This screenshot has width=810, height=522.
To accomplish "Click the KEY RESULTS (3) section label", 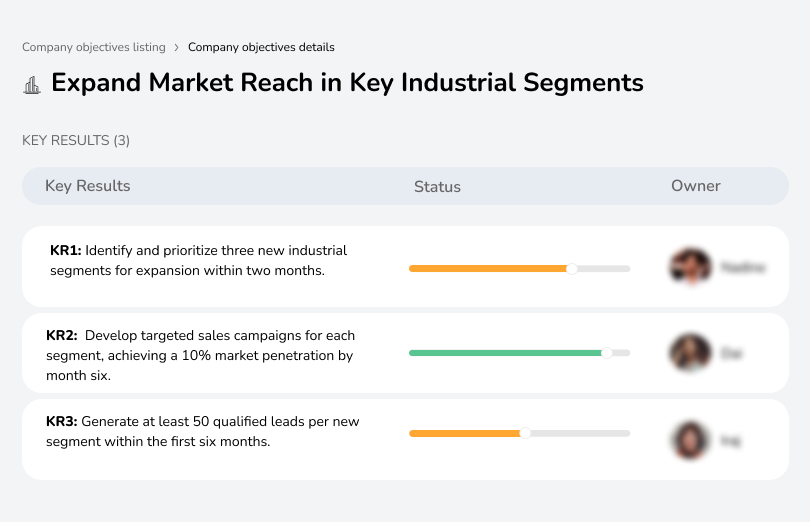I will point(76,141).
